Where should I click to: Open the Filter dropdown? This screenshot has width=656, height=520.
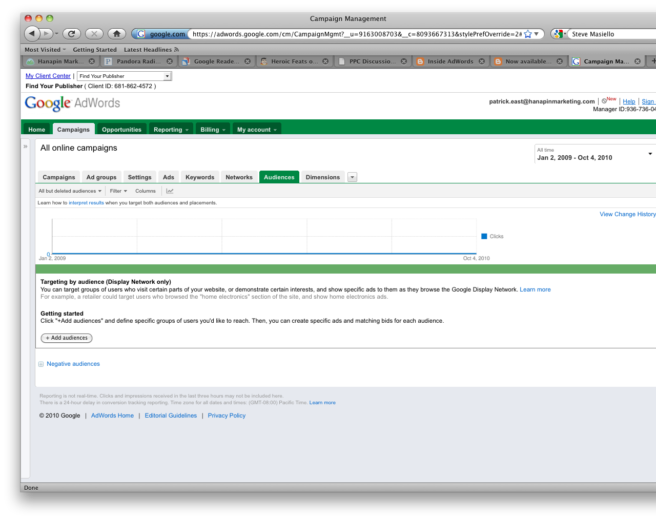[x=118, y=191]
